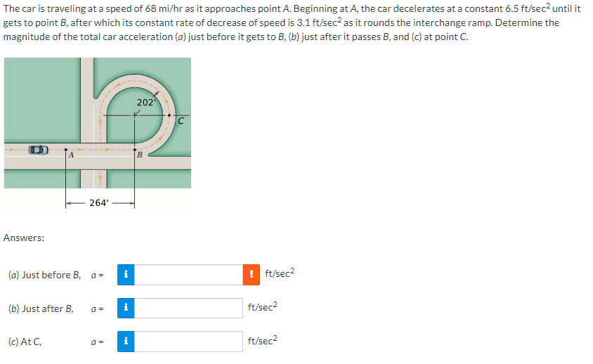Click the blue info icon for part (c)

click(126, 342)
